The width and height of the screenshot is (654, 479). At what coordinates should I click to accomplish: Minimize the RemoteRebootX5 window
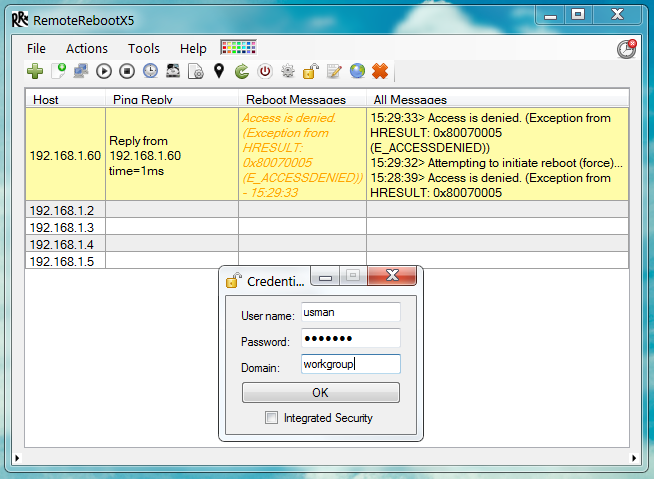pos(551,16)
